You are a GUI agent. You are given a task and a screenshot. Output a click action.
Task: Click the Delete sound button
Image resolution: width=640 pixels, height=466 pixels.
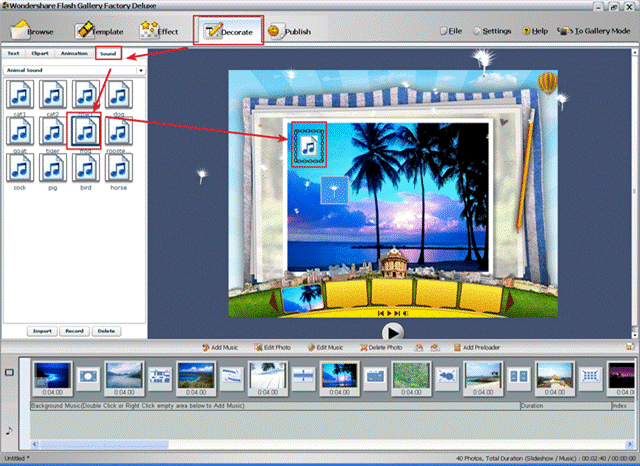point(106,331)
